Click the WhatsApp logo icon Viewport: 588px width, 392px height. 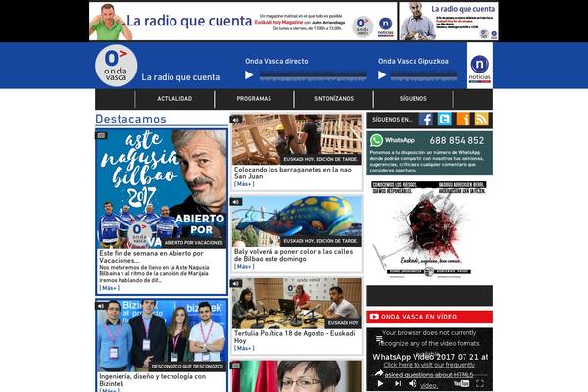pyautogui.click(x=376, y=140)
